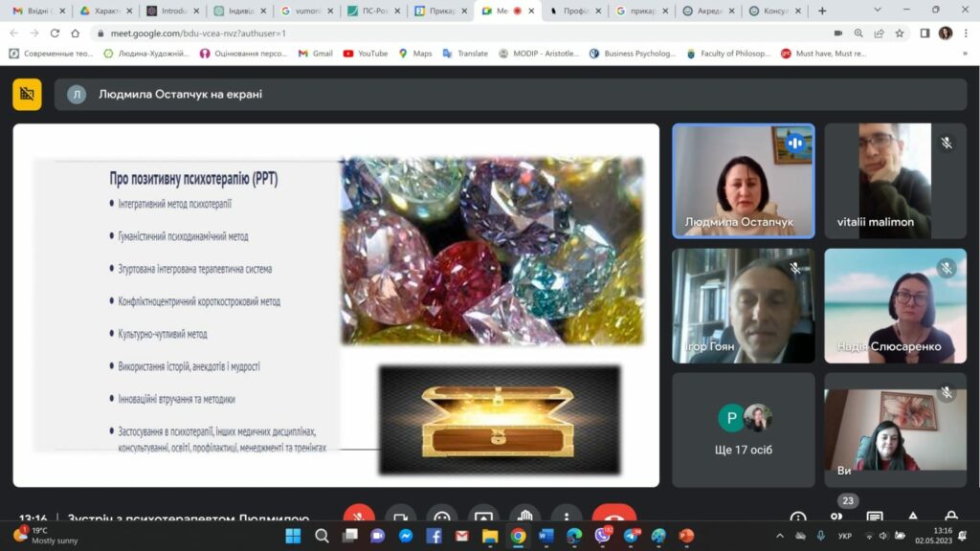Open the meeting details info icon
The image size is (980, 551).
(x=798, y=518)
